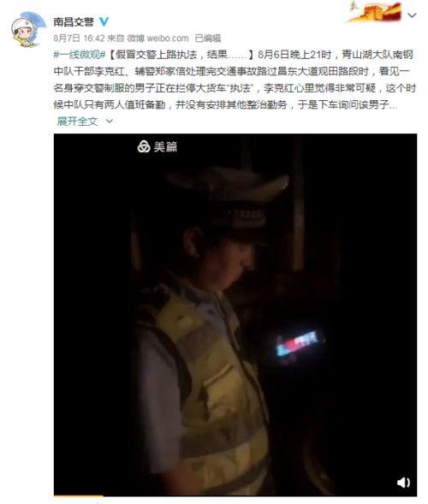Viewport: 428px width, 504px height.
Task: Click the 美篇 logo watermark on video
Action: pos(158,146)
